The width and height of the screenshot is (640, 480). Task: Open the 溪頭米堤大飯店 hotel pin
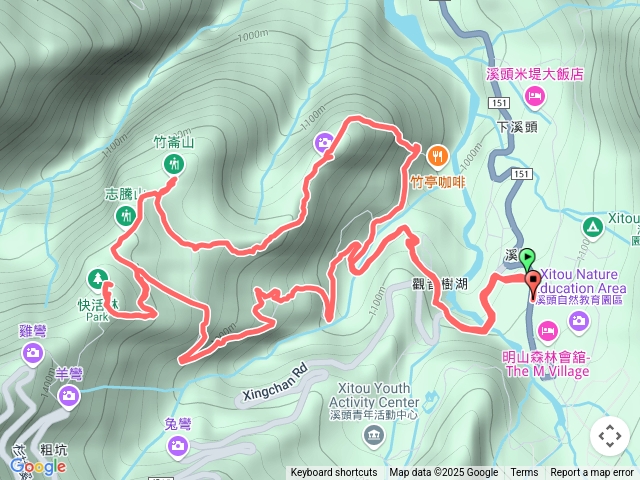[535, 98]
